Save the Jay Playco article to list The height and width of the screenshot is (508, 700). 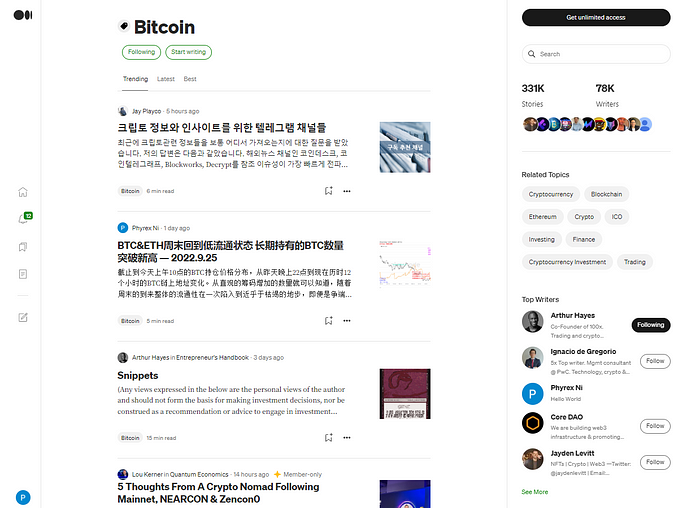[x=329, y=191]
